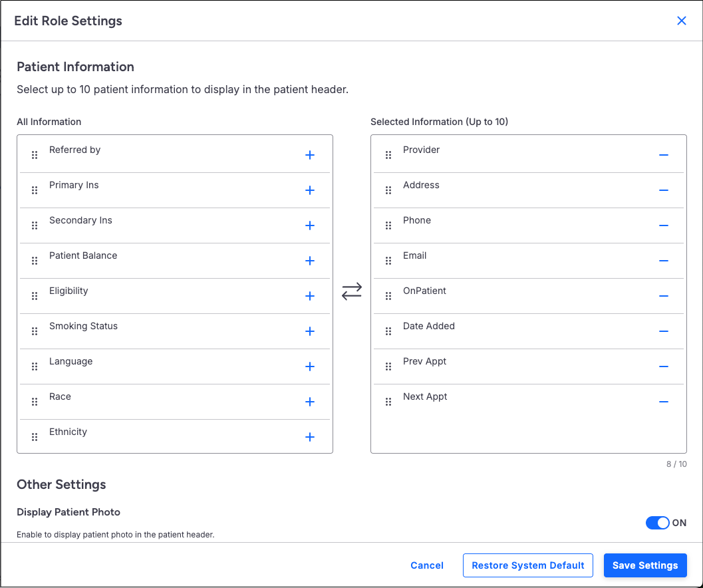This screenshot has height=588, width=703.
Task: Click drag handle beside Address
Action: [x=388, y=190]
